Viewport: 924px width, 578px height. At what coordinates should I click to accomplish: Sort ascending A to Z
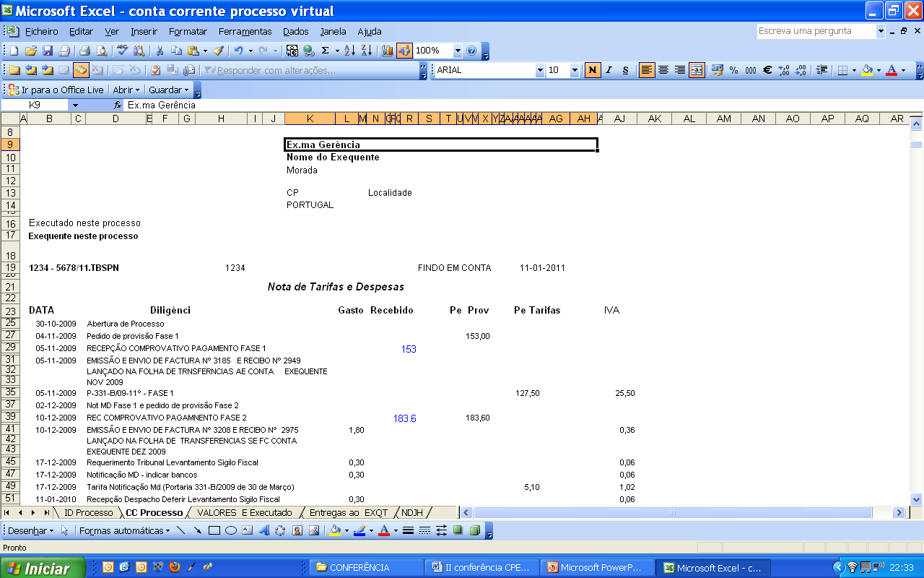coord(350,51)
